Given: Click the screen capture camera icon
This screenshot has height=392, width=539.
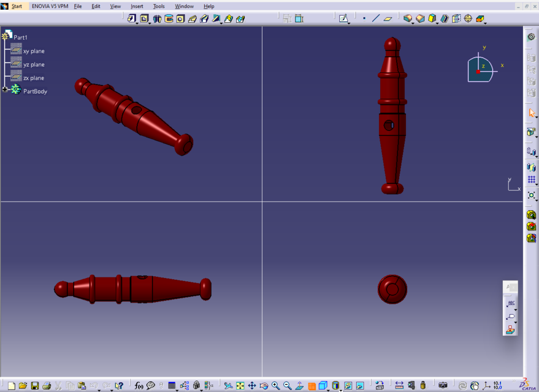Looking at the screenshot, I should [x=443, y=385].
